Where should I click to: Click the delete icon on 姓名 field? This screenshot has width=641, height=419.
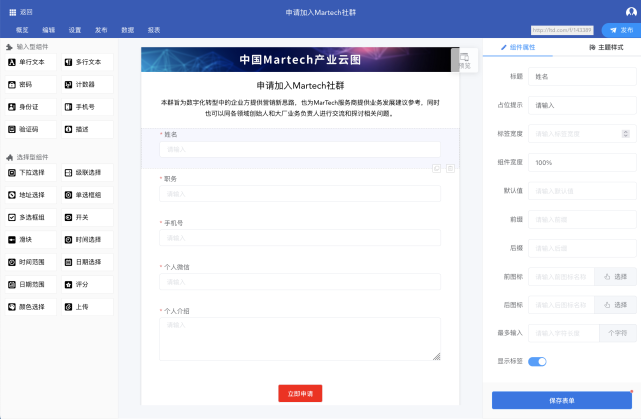450,168
